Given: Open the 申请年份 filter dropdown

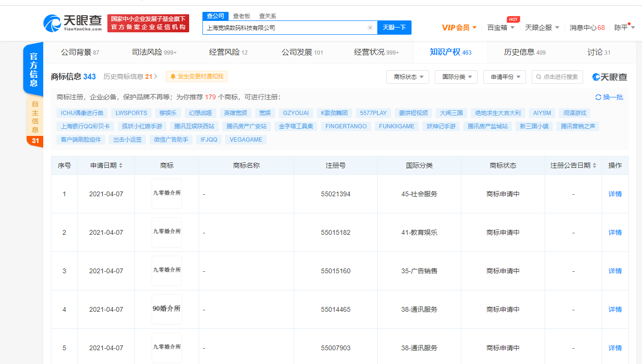Looking at the screenshot, I should (505, 77).
